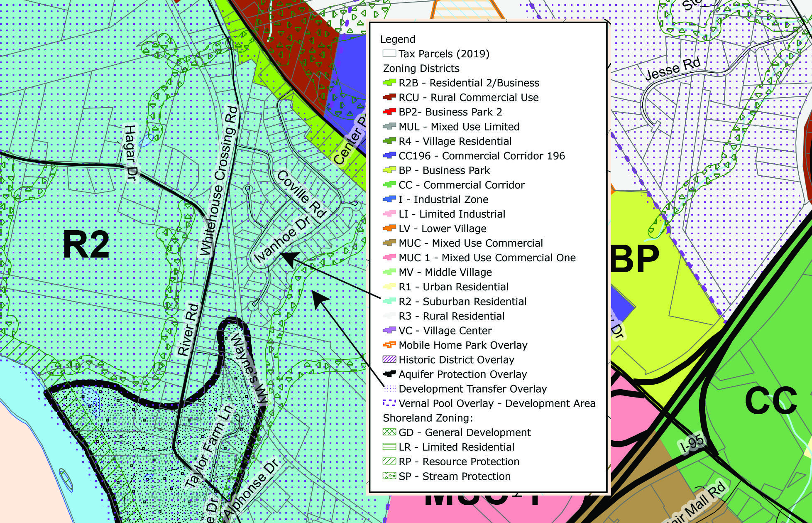This screenshot has height=523, width=812.
Task: Click the large CC zone label
Action: [x=770, y=400]
